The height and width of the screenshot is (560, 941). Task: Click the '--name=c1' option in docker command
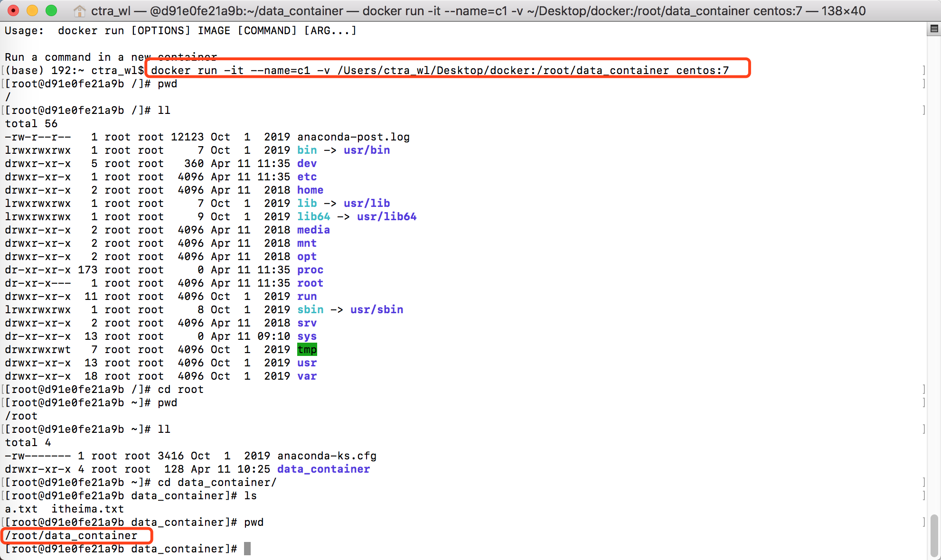(x=280, y=71)
